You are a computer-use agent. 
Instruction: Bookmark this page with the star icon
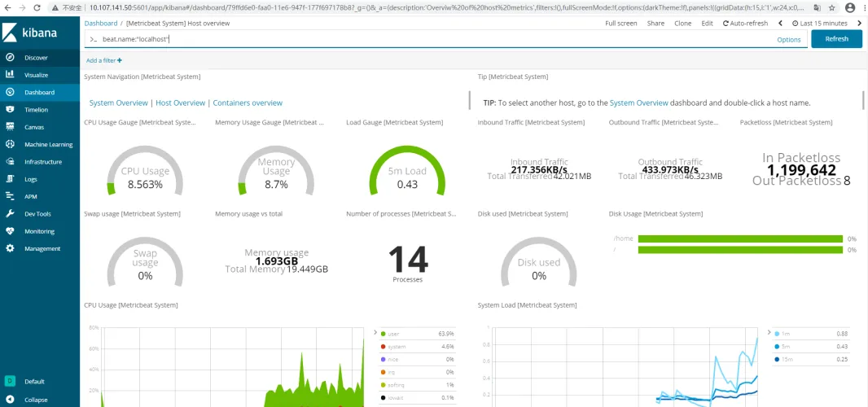pyautogui.click(x=831, y=7)
